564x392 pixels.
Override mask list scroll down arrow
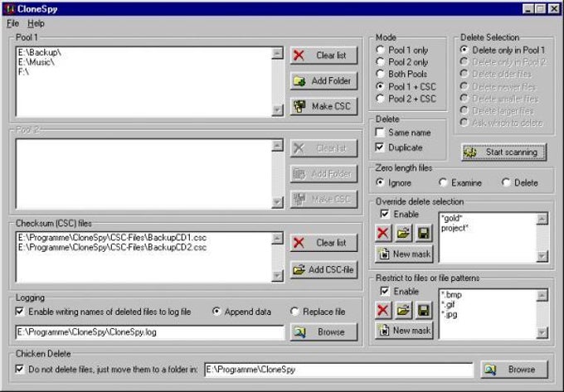point(542,256)
